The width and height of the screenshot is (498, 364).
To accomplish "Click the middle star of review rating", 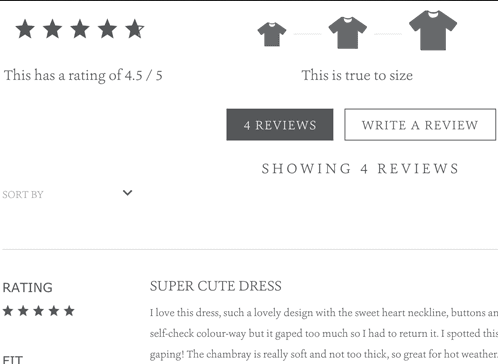I will (x=39, y=311).
